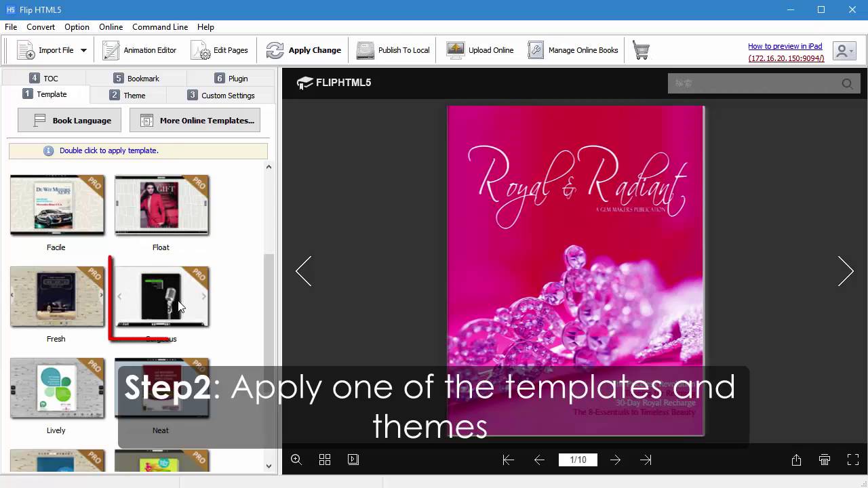This screenshot has width=868, height=488.
Task: Click the print icon
Action: tap(825, 460)
